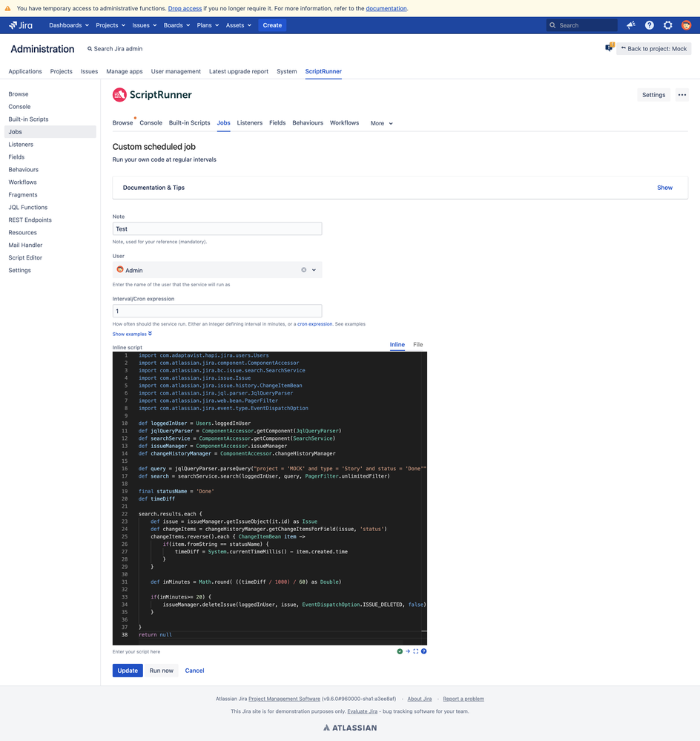Open the cron expression link

(314, 324)
